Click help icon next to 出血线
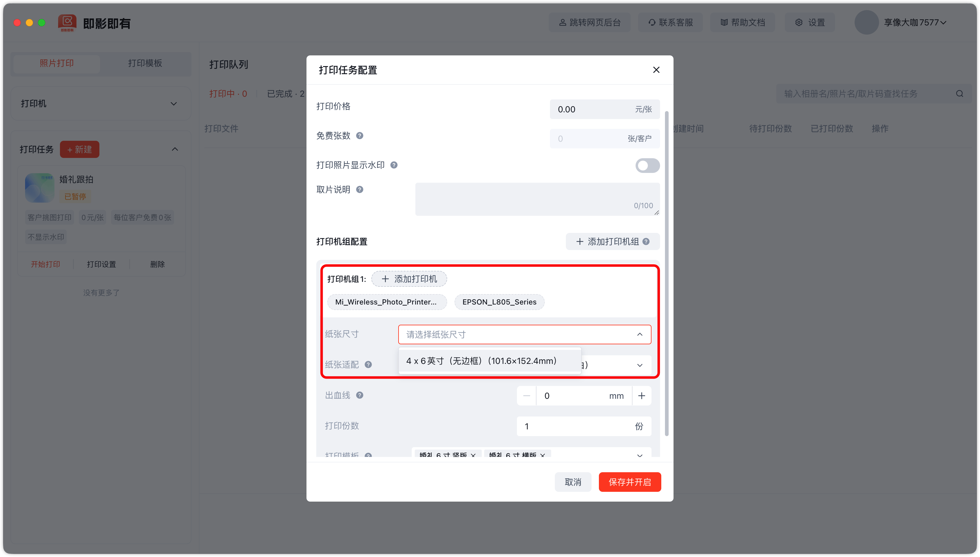 pyautogui.click(x=360, y=395)
